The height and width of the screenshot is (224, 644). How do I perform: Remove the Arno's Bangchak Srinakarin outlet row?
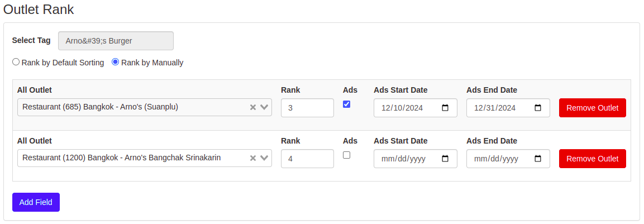[x=592, y=159]
